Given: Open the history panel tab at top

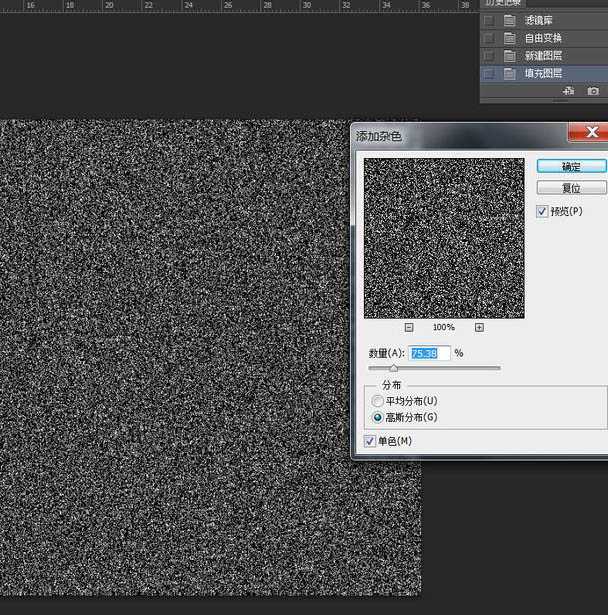Looking at the screenshot, I should [503, 3].
